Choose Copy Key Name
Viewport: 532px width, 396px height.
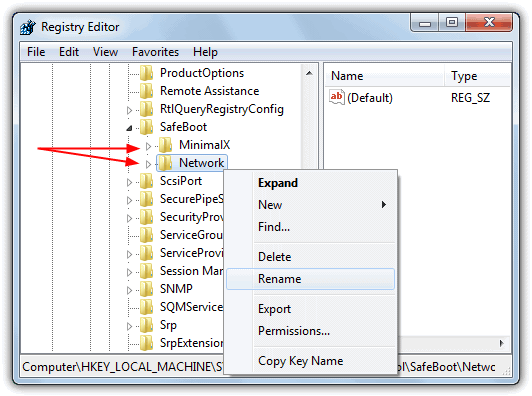click(x=310, y=361)
